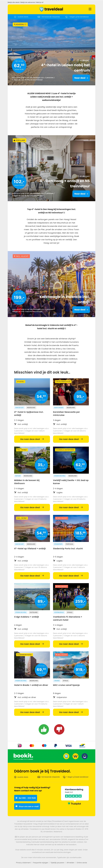Click the Traveldeal logo

51,9
